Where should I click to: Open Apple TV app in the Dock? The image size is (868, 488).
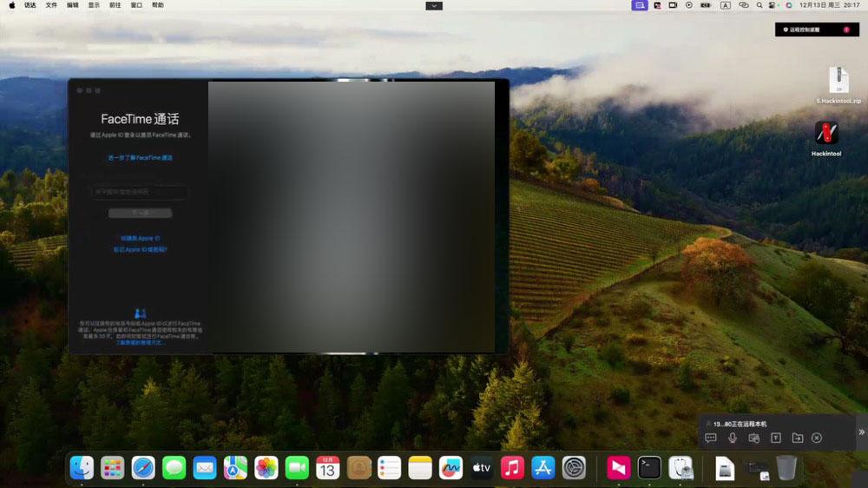click(482, 468)
